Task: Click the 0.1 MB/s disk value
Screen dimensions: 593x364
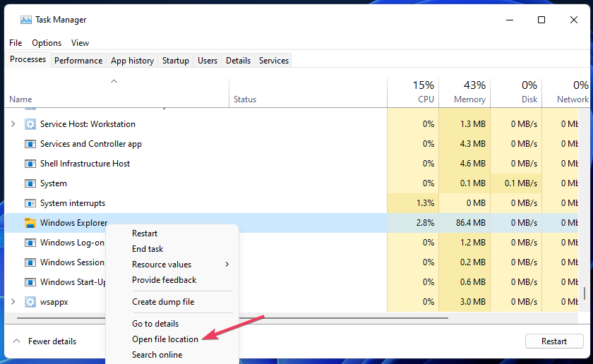Action: [x=521, y=183]
